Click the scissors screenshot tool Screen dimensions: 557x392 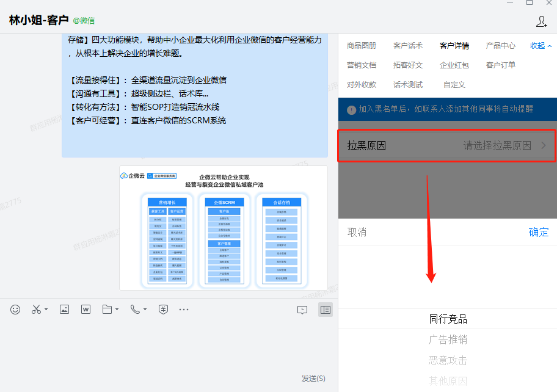(x=35, y=310)
